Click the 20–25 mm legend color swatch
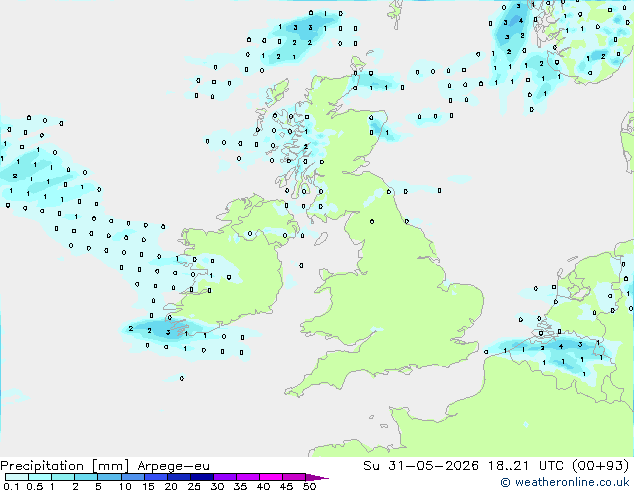This screenshot has width=634, height=490. [x=179, y=477]
